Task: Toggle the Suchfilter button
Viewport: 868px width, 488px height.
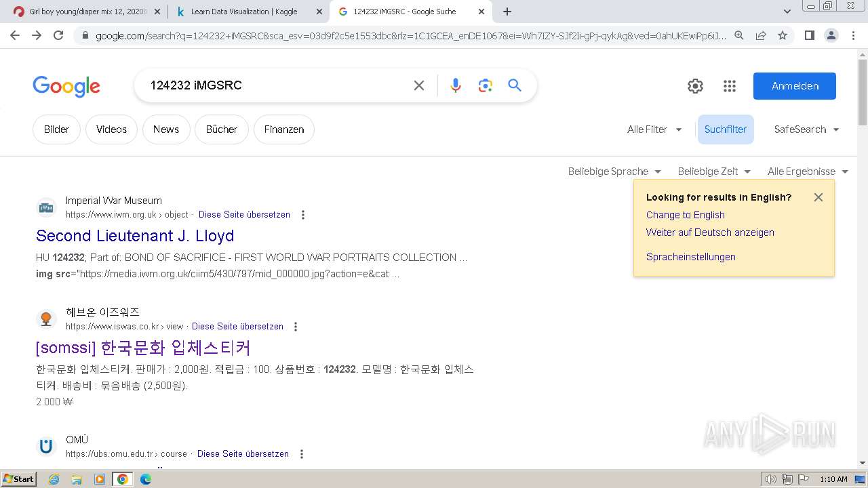Action: click(x=726, y=129)
